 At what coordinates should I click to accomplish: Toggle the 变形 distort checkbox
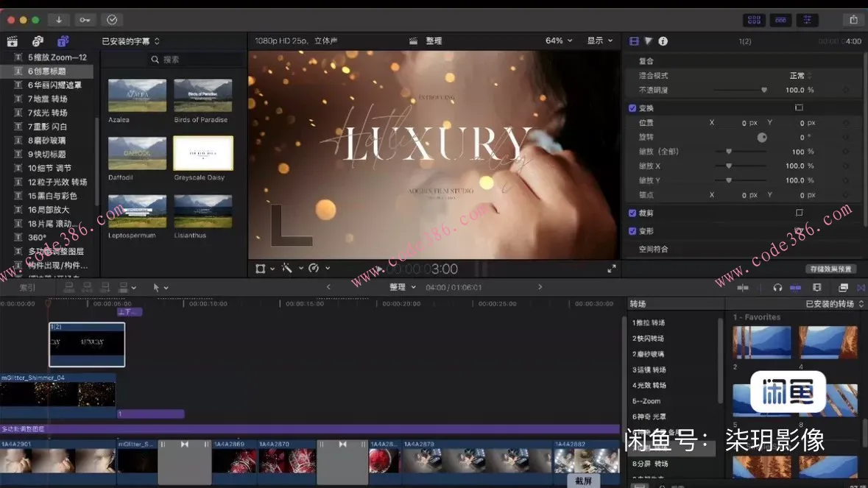coord(632,231)
